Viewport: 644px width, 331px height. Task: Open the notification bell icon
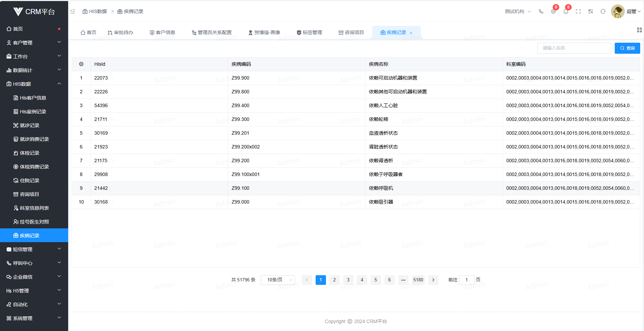[566, 11]
